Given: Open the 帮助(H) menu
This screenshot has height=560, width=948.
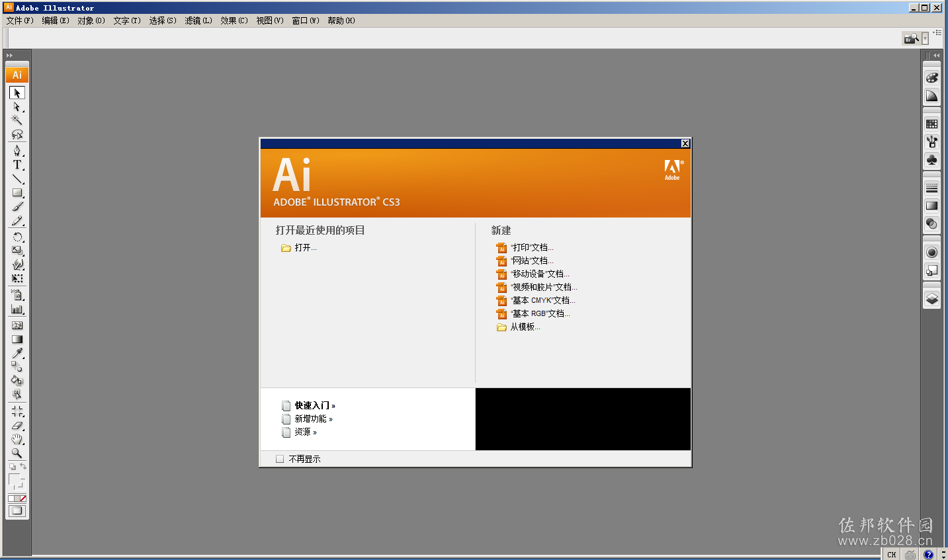Looking at the screenshot, I should point(341,20).
